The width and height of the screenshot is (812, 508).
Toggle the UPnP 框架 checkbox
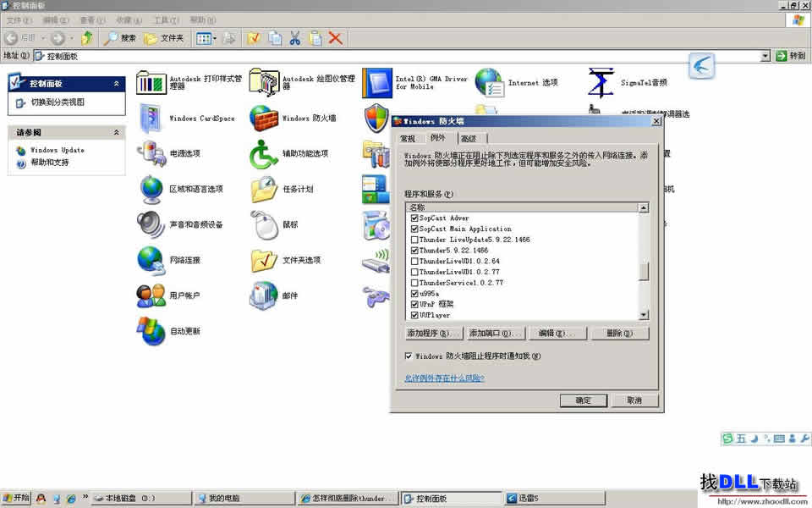click(414, 304)
